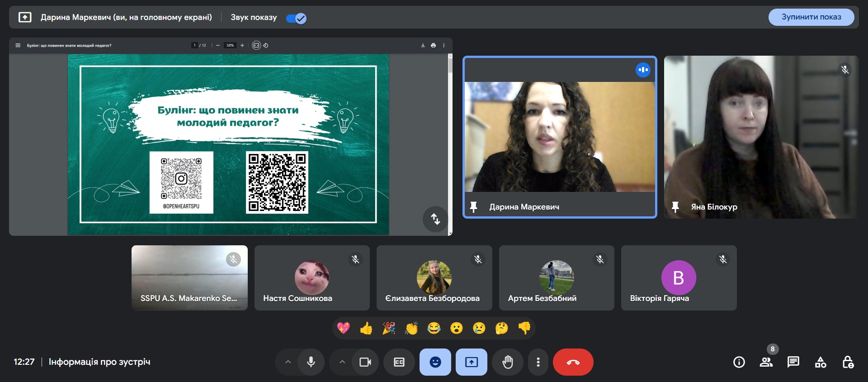Open the PDF viewer hamburger menu
Image resolution: width=868 pixels, height=382 pixels.
click(18, 45)
